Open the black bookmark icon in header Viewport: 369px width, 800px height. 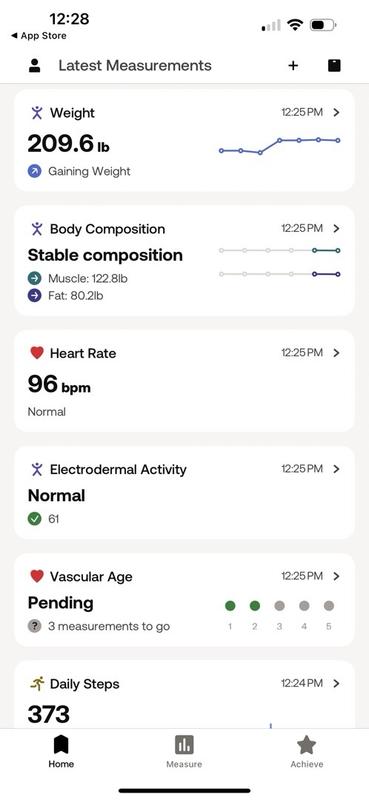point(334,66)
